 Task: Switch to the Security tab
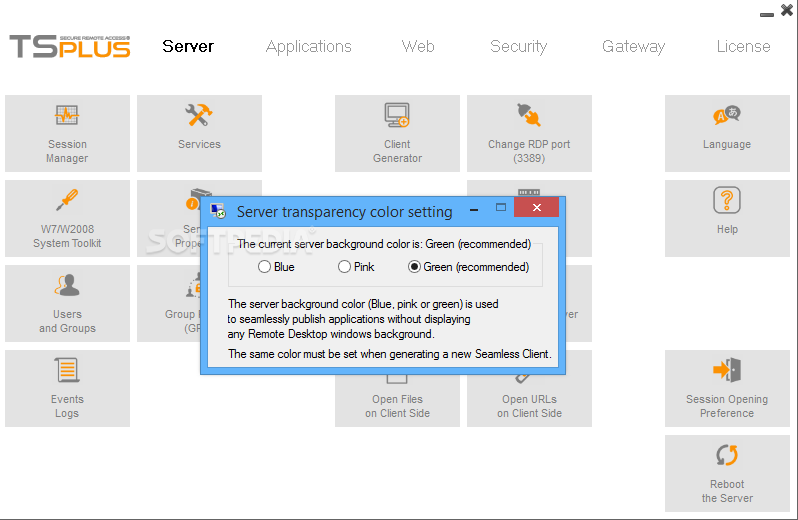coord(518,46)
